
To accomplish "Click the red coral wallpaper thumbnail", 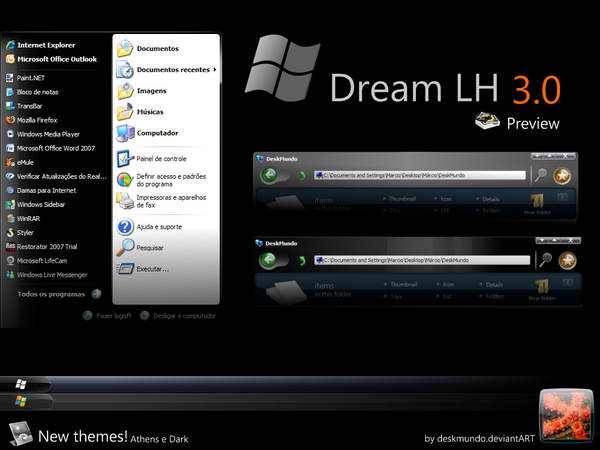I will coord(566,415).
